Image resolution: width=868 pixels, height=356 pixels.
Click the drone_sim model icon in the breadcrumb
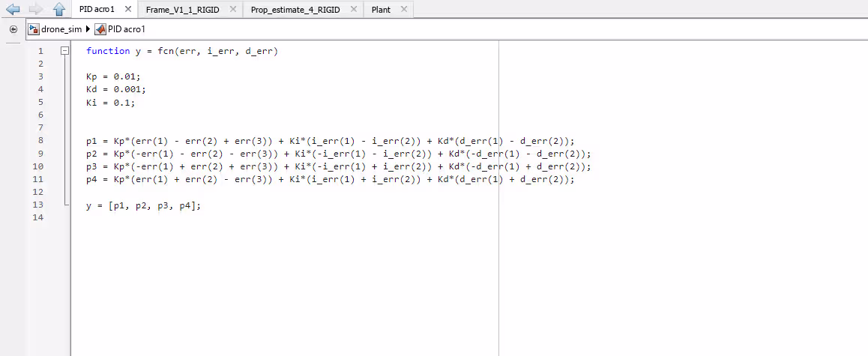[34, 28]
